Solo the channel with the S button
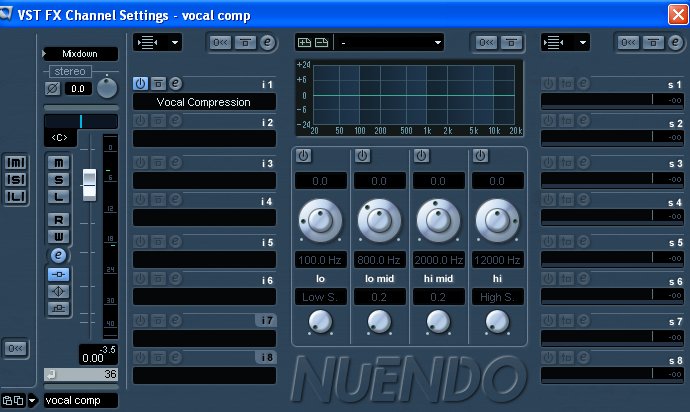Image resolution: width=690 pixels, height=412 pixels. 59,180
